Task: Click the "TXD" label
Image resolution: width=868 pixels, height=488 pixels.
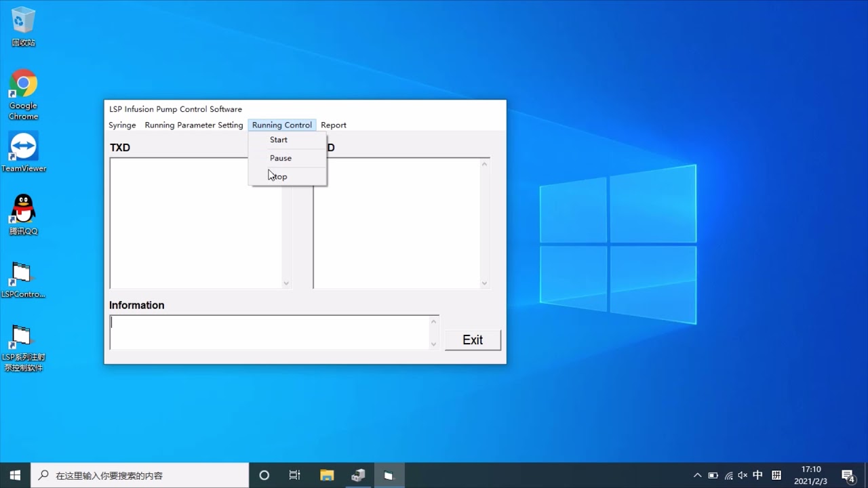Action: [120, 148]
